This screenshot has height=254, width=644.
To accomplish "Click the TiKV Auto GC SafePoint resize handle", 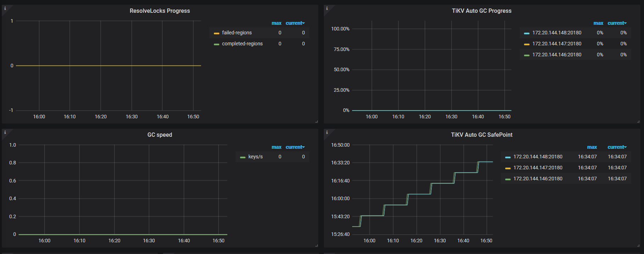I will (x=638, y=245).
